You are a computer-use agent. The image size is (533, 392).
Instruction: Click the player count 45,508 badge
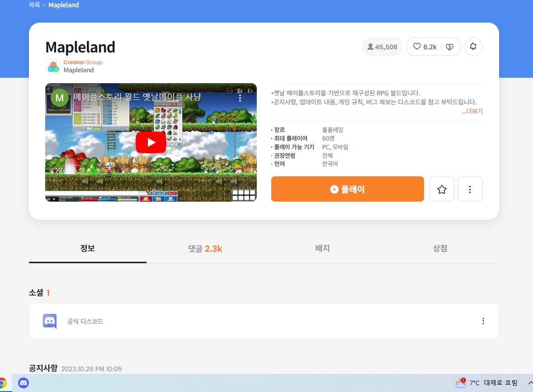[382, 47]
